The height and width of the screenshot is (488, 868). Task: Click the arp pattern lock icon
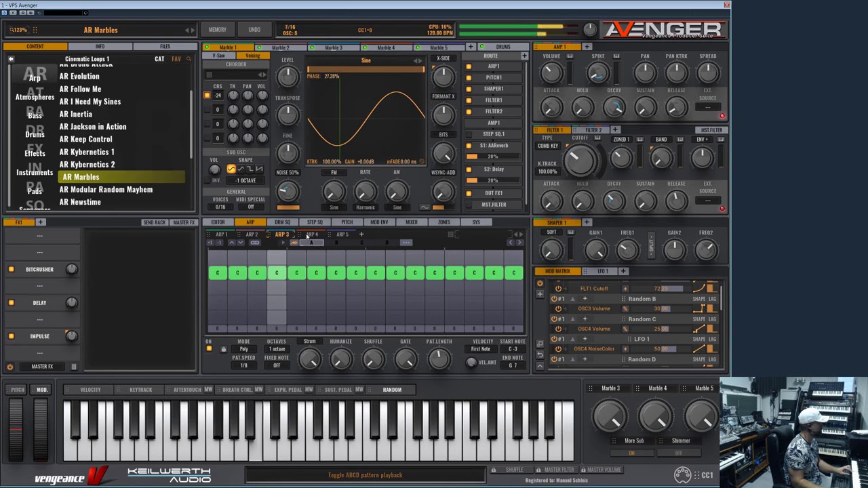[223, 350]
